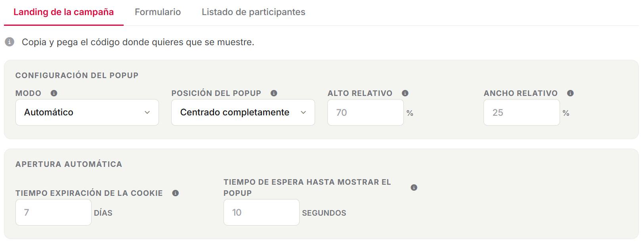
Task: Click info icon next to Posición del popup
Action: click(274, 93)
